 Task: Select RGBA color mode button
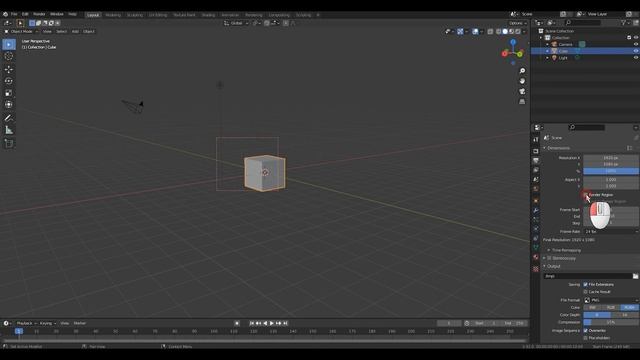(x=630, y=307)
